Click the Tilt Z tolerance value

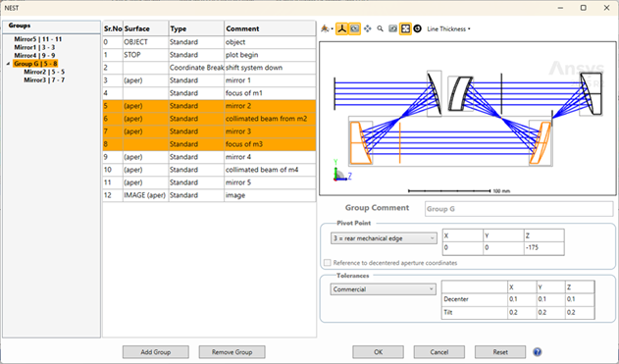coord(580,312)
